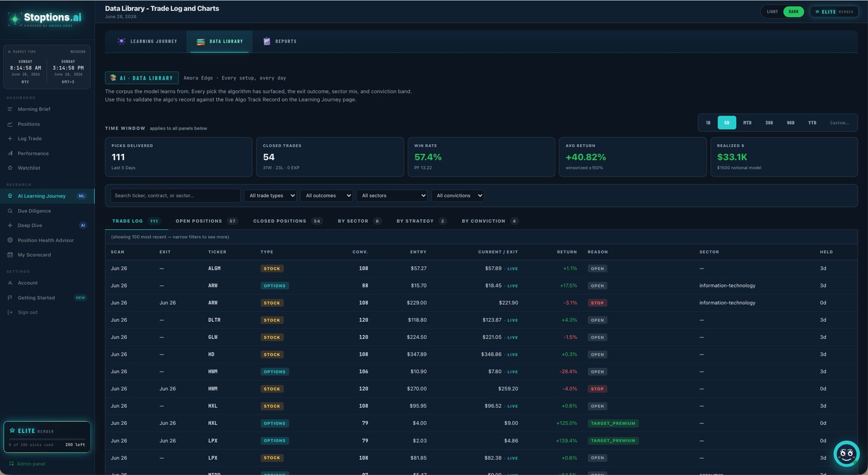Click the Data Library tab icon

click(x=201, y=42)
